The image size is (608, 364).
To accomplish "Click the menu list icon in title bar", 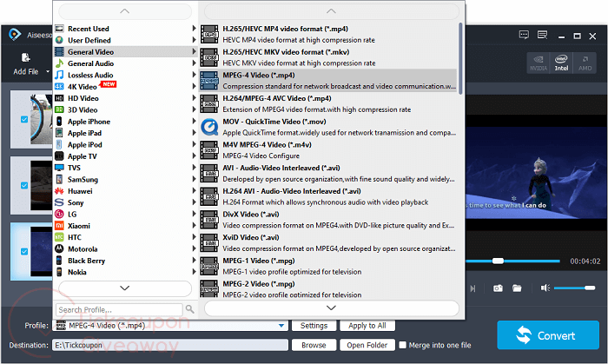I will coord(542,36).
